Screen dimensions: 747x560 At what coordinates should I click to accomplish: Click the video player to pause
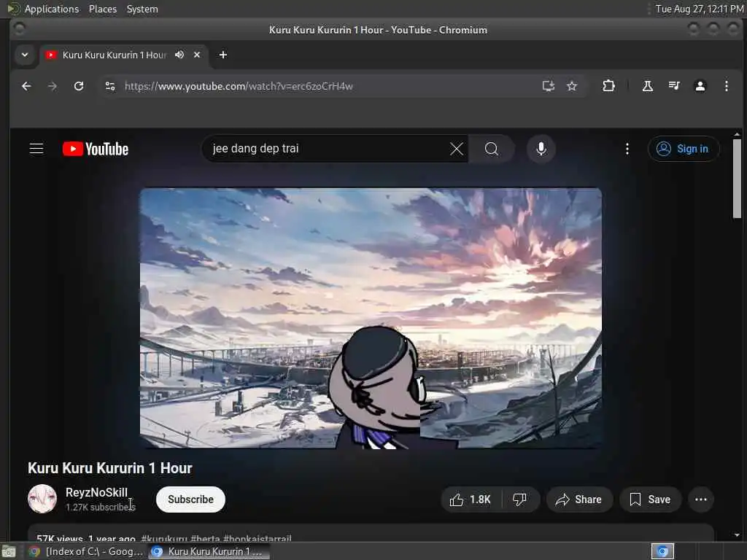pos(371,318)
